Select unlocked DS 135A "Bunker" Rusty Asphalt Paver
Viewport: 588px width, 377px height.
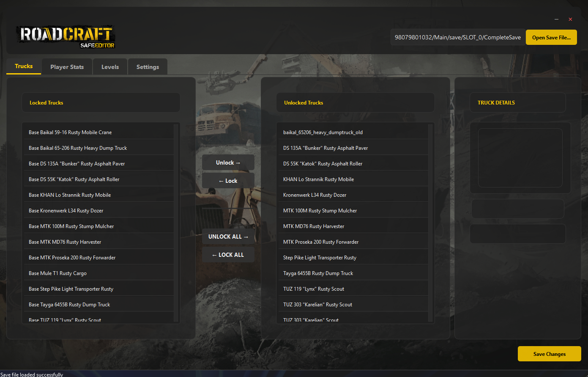coord(353,148)
